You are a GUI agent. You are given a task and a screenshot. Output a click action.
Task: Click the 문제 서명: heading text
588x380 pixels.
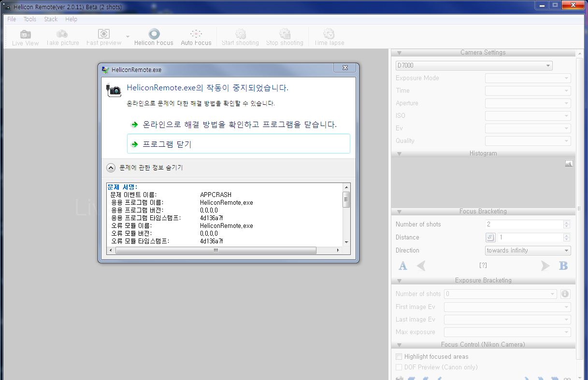(122, 187)
